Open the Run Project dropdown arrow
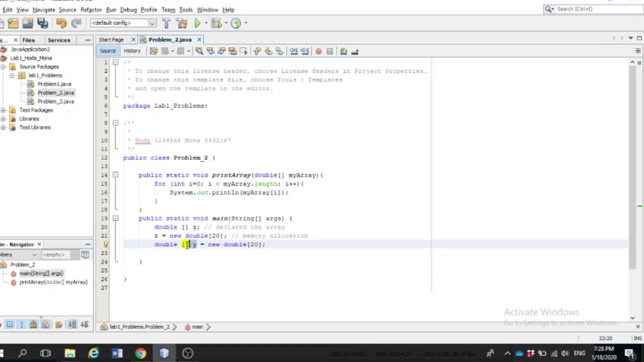This screenshot has height=362, width=644. (206, 23)
